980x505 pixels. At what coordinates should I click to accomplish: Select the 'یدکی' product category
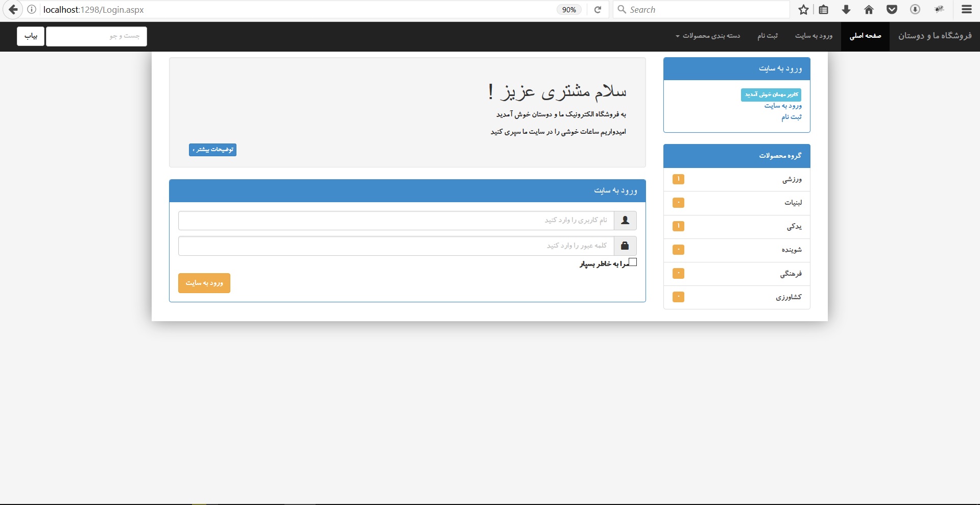(x=737, y=227)
